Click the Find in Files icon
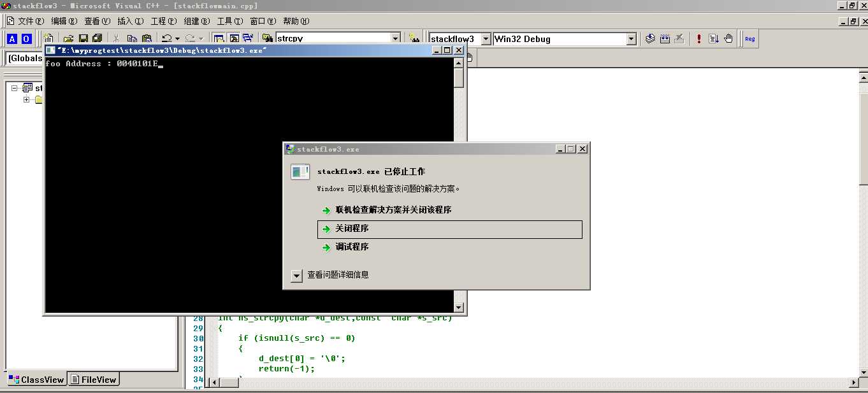The height and width of the screenshot is (393, 868). point(268,39)
